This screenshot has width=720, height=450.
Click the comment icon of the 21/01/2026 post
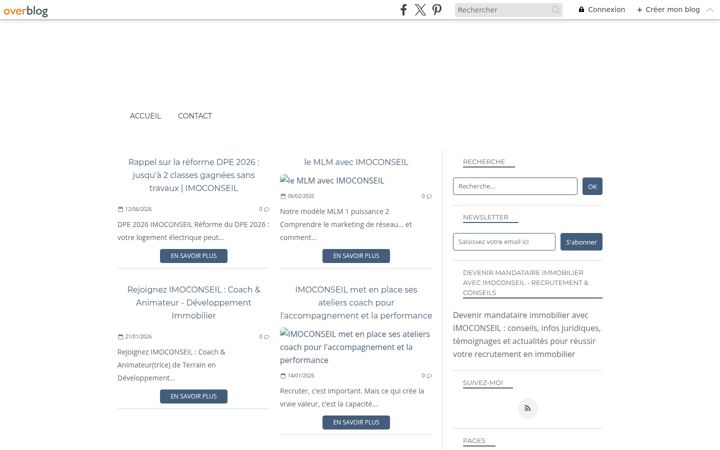pos(266,337)
